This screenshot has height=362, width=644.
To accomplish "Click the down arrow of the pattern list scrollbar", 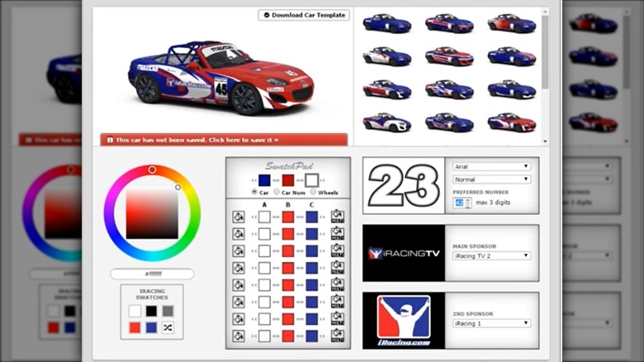I will 545,141.
